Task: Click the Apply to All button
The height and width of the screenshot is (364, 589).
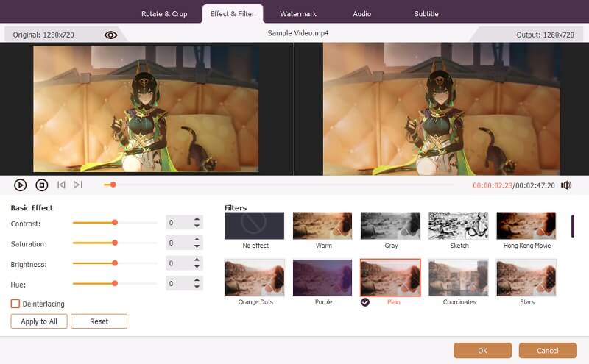Action: coord(39,321)
